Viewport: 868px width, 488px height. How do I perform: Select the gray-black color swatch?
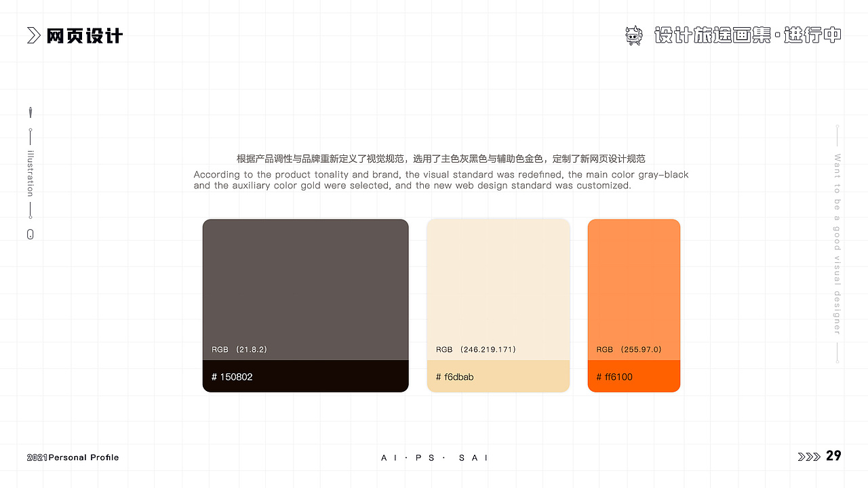(x=306, y=289)
